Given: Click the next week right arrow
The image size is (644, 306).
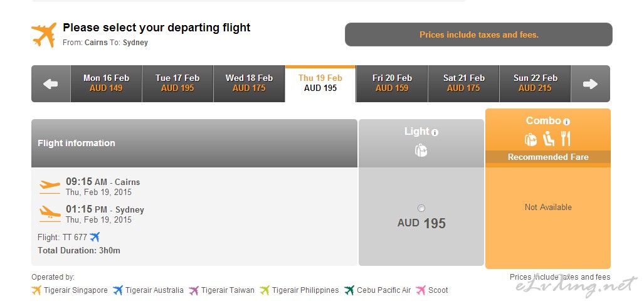Looking at the screenshot, I should coord(590,84).
